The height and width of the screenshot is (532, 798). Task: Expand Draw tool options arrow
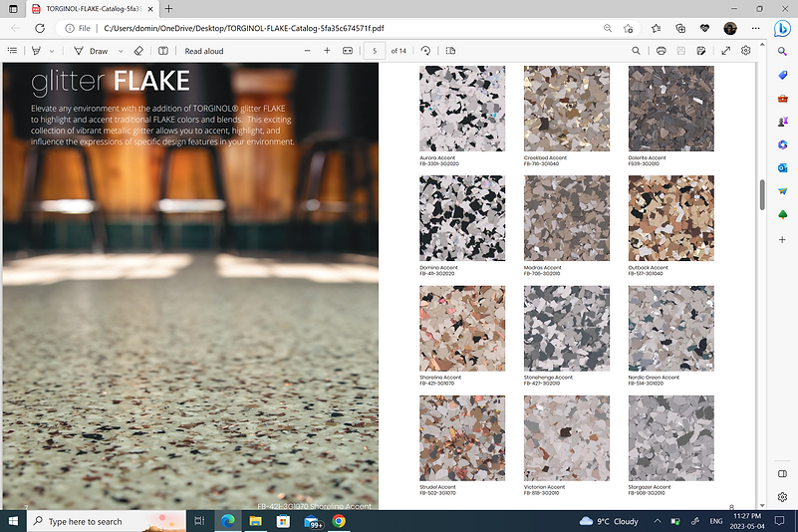[121, 51]
